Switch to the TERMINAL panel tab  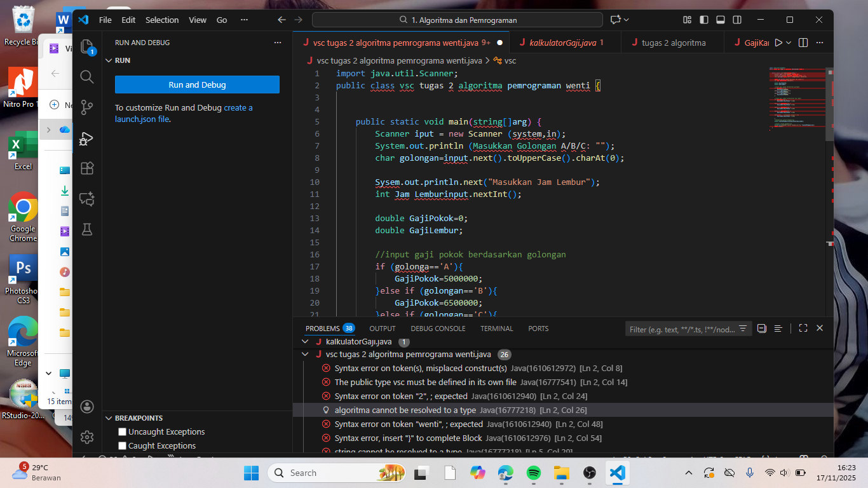coord(496,329)
